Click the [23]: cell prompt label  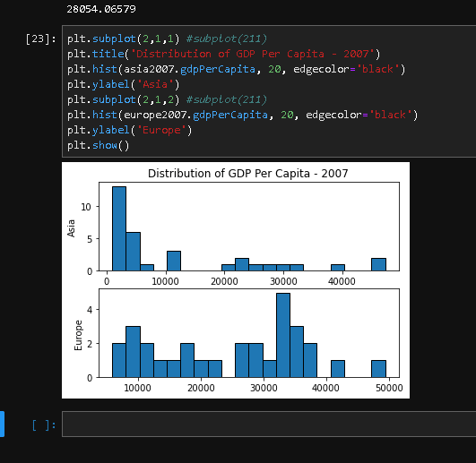(40, 39)
